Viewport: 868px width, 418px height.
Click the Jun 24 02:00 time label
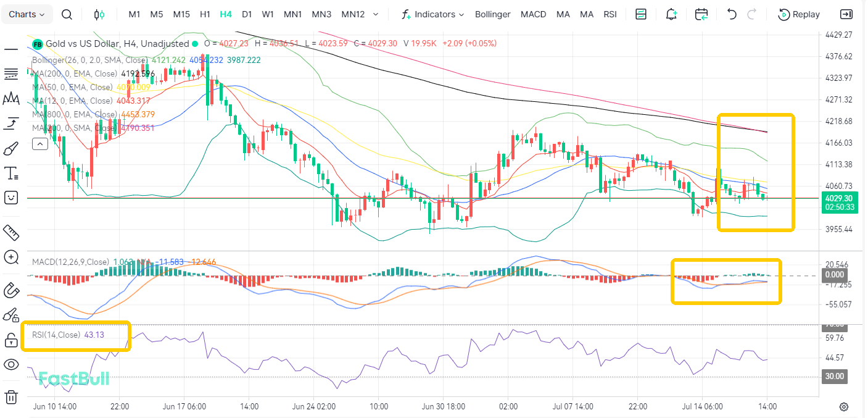313,407
